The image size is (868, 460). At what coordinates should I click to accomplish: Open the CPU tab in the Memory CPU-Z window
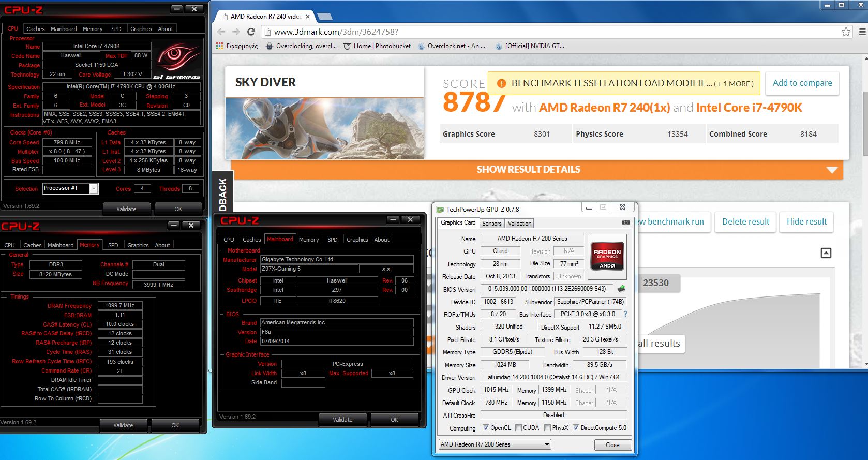[10, 245]
